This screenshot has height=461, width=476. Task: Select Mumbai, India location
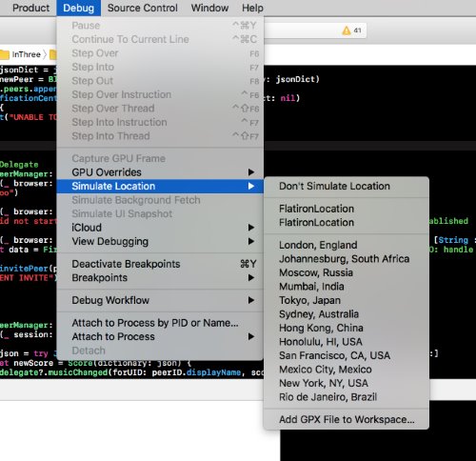(347, 287)
